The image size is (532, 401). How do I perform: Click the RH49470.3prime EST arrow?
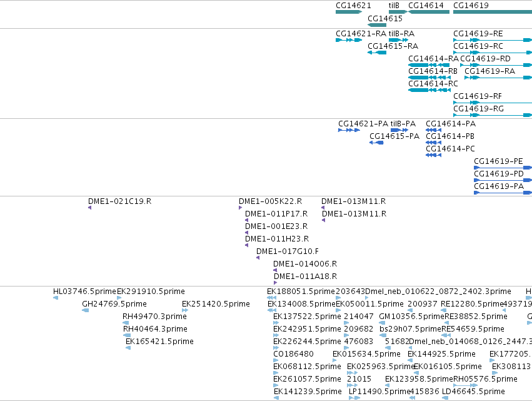(126, 323)
